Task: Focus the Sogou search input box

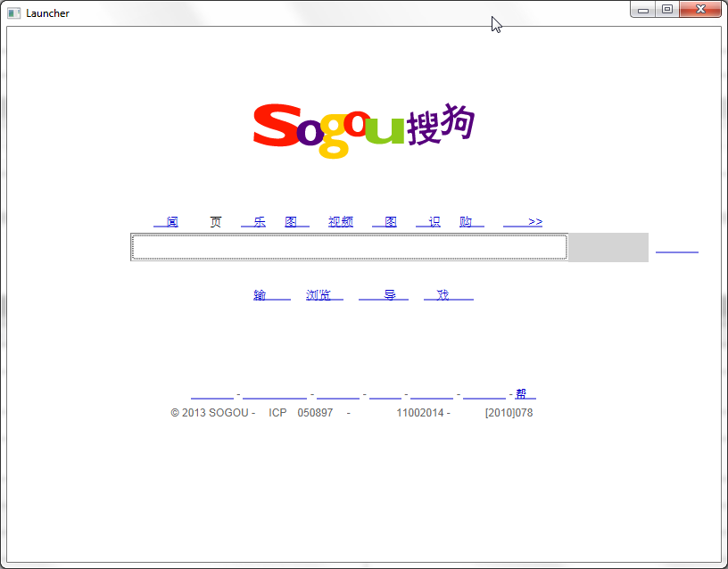Action: [349, 247]
